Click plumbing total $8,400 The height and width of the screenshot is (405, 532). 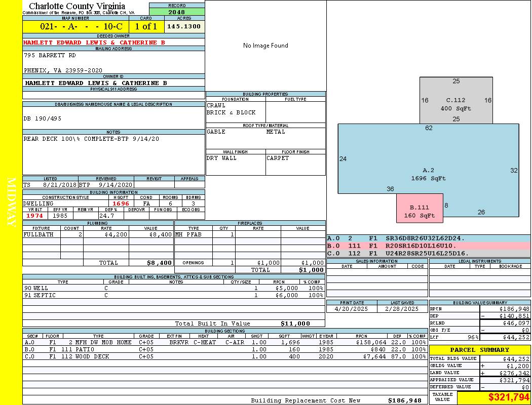pos(159,263)
